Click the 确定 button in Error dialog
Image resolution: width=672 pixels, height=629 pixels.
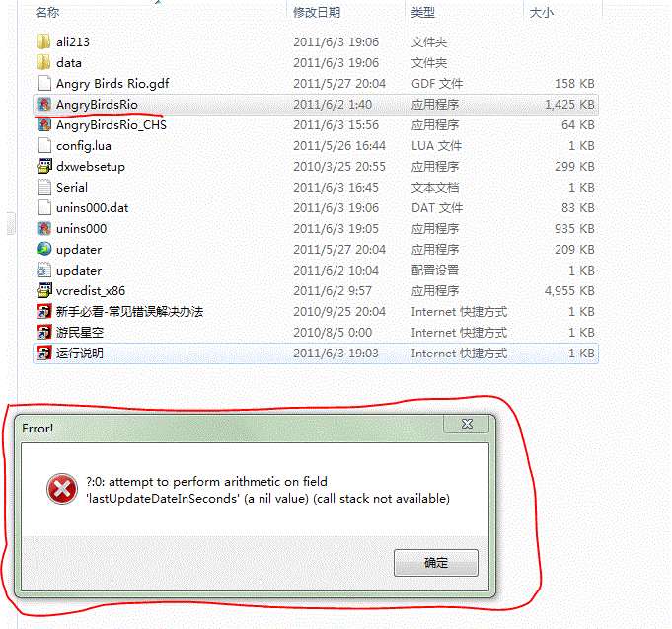pyautogui.click(x=436, y=563)
